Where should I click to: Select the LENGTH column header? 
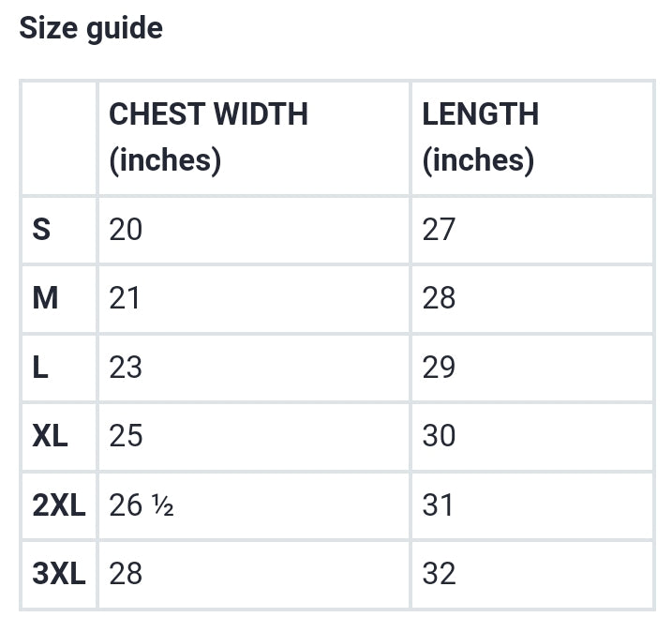(x=481, y=137)
